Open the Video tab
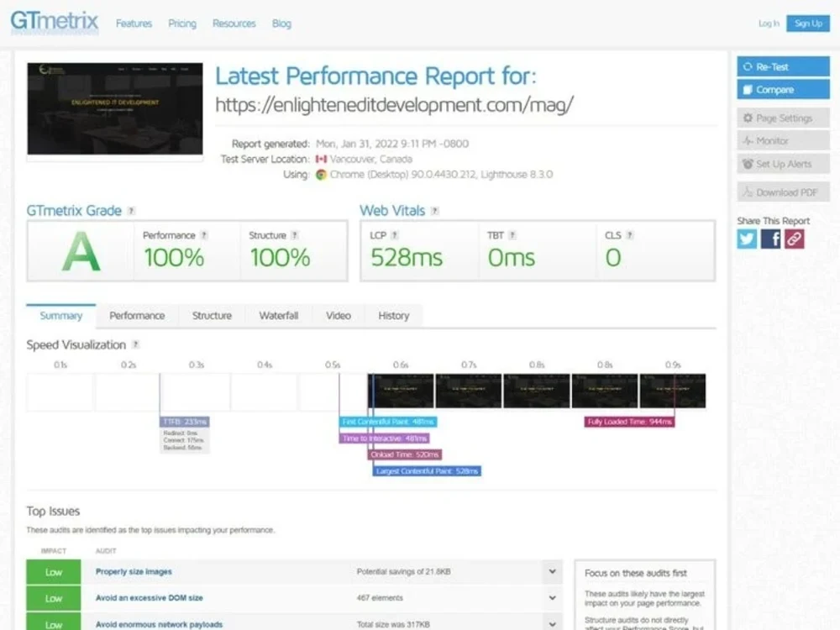The image size is (840, 630). (339, 316)
